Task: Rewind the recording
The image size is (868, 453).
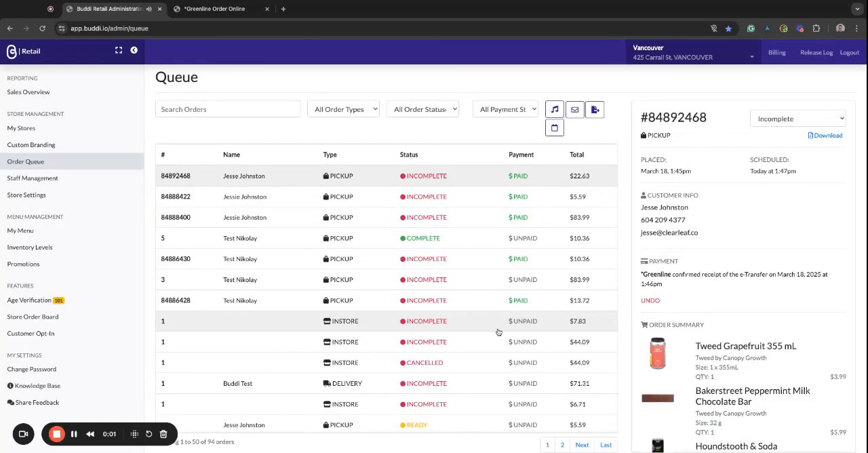Action: pyautogui.click(x=90, y=434)
